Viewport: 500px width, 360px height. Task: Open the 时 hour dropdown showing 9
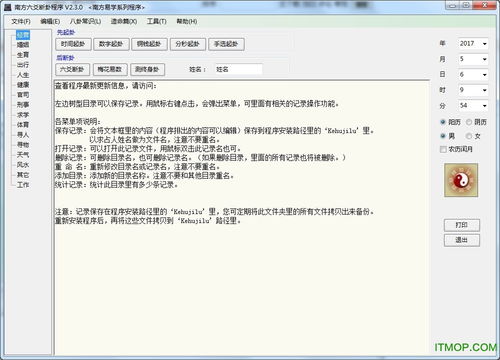(x=473, y=90)
